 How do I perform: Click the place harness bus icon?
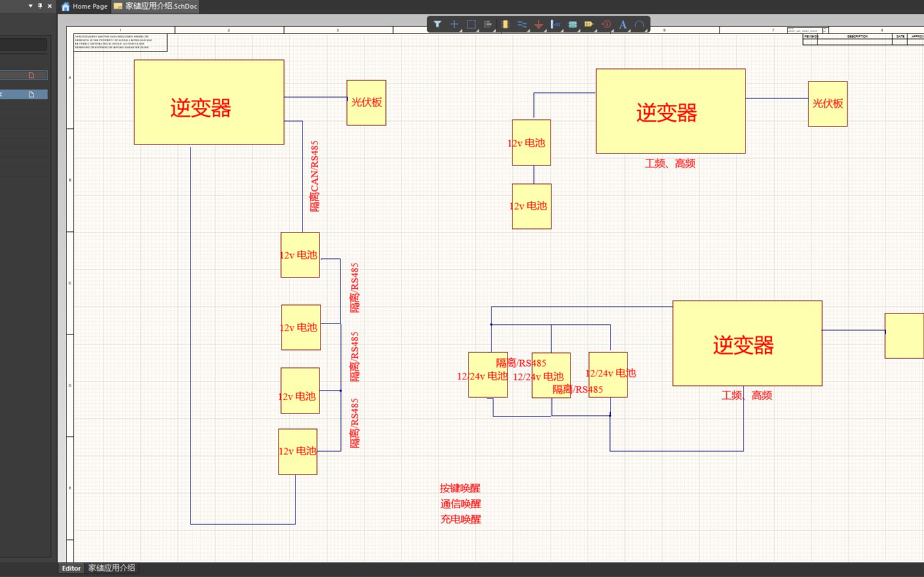click(x=555, y=25)
